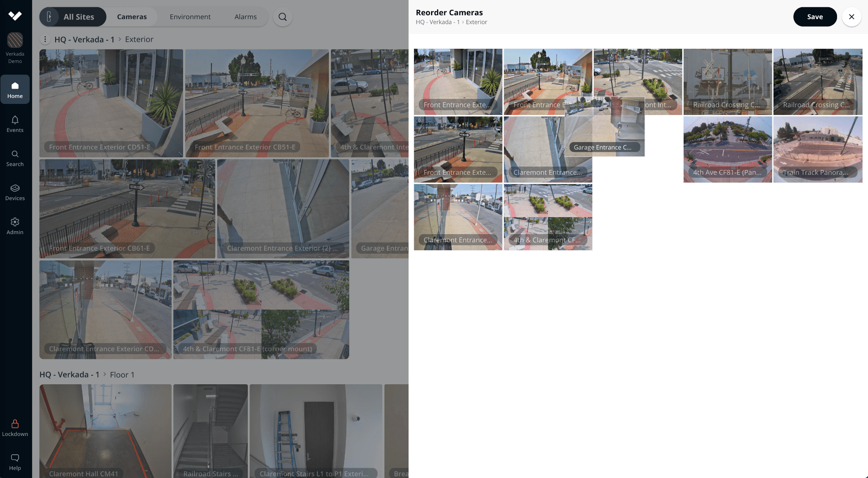This screenshot has height=478, width=868.
Task: Open the three-dot menu beside HQ - Verkada - 1
Action: coord(45,39)
